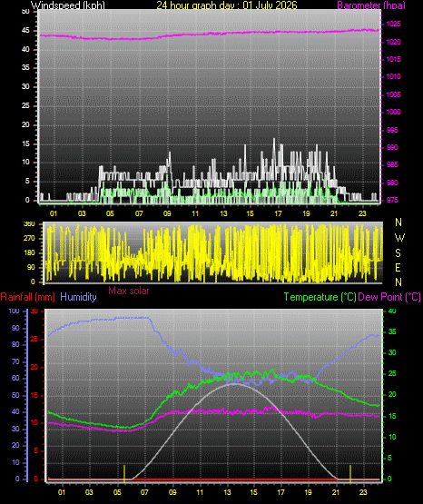Select the S compass letter
Screen dimensions: 423x504
398,253
